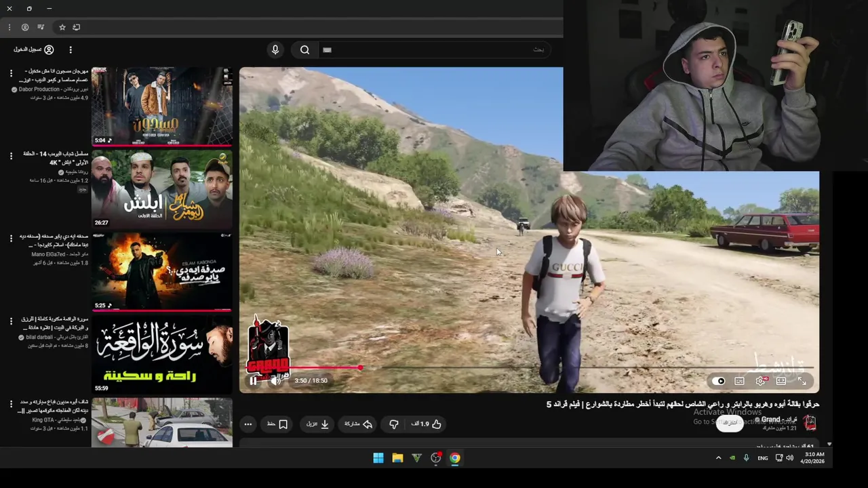Open options for the Dabor Production video
Screen dimensions: 868x488
coord(11,73)
